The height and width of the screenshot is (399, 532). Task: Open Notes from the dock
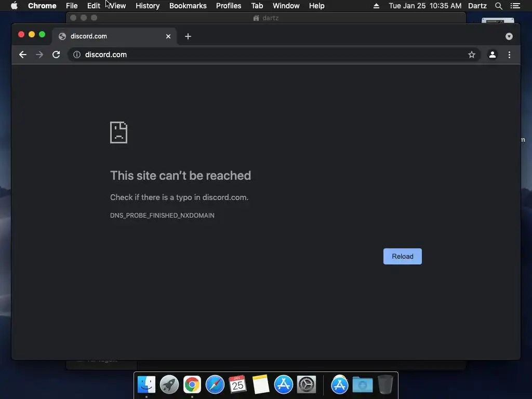(x=261, y=384)
